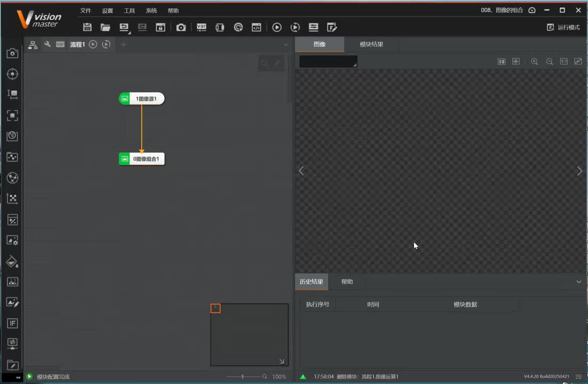Run the solution once from the top toolbar
The height and width of the screenshot is (384, 588).
[x=277, y=27]
